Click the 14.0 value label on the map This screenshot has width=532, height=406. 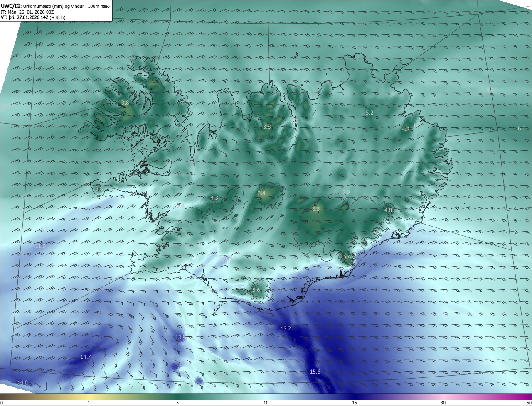[22, 382]
